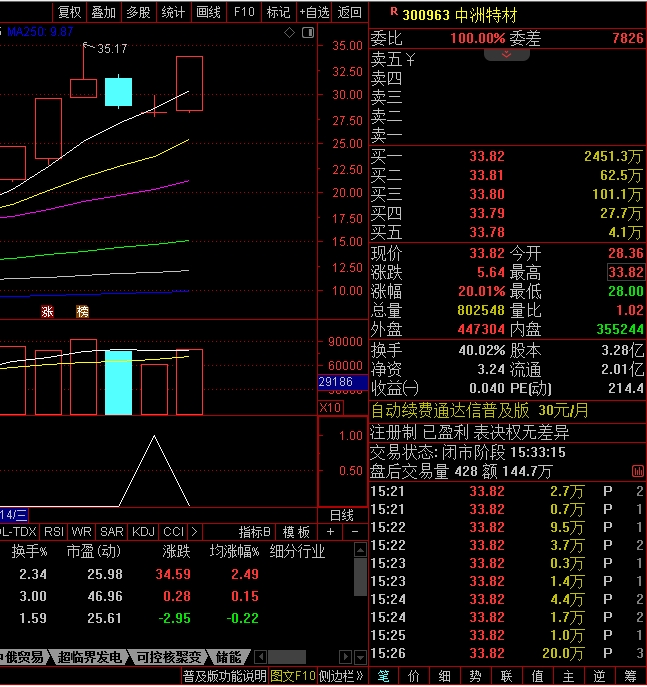Image resolution: width=647 pixels, height=687 pixels.
Task: Click the 29186 volume indicator label
Action: [x=342, y=382]
